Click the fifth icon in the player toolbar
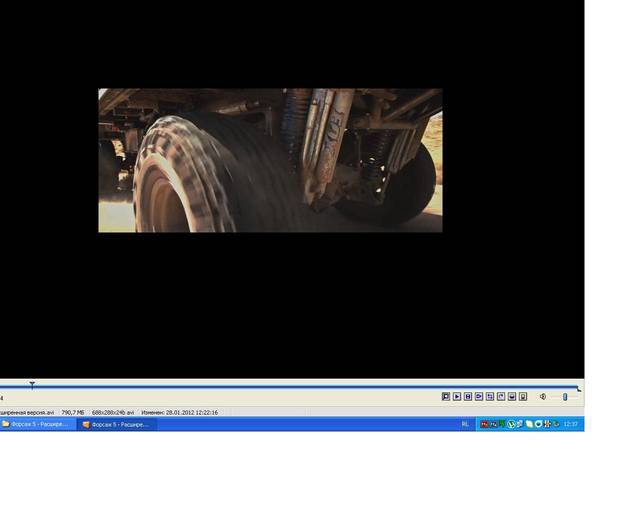 (x=490, y=396)
